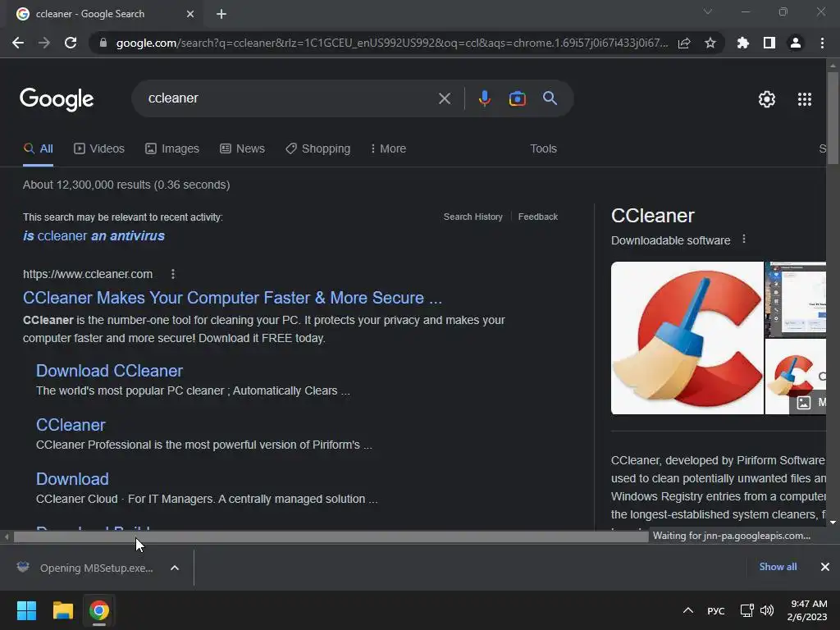View site information via the lock icon

pos(103,43)
